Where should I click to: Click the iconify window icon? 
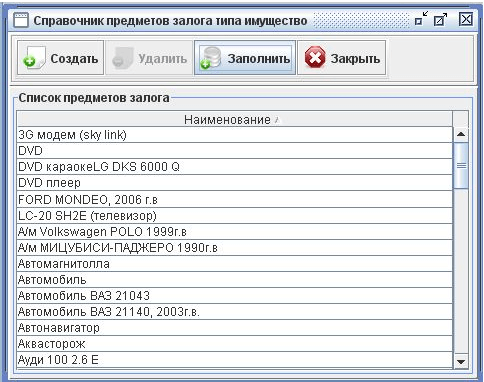coord(421,19)
